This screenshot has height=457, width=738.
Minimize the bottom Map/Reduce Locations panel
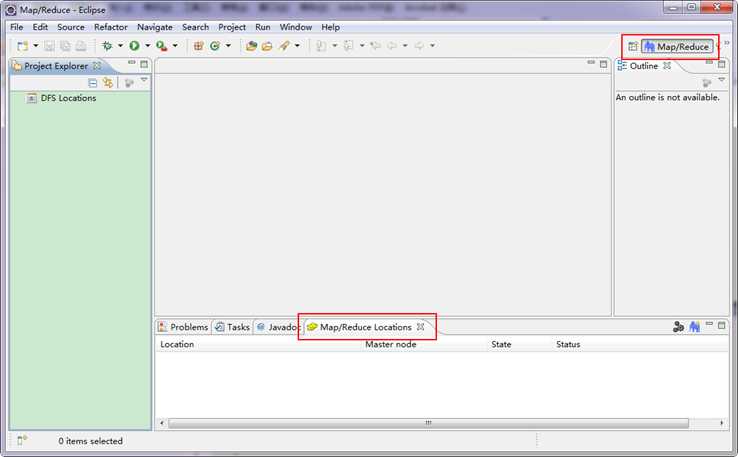pyautogui.click(x=709, y=324)
